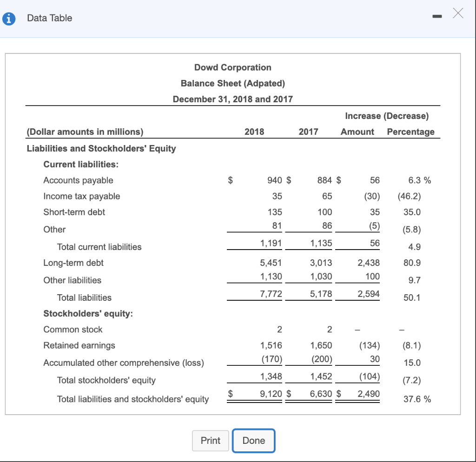
Task: Click Other row 2018 value 81
Action: [x=277, y=225]
